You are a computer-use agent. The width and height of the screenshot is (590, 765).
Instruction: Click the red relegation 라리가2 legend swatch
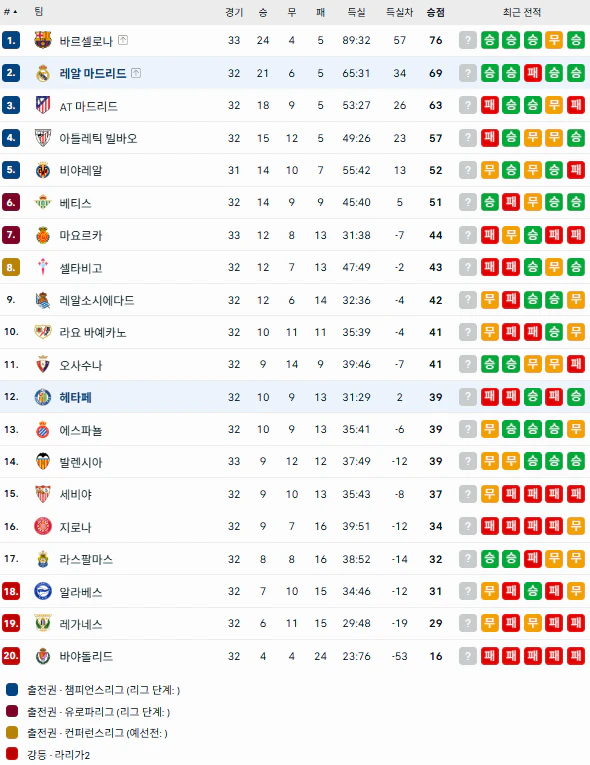(12, 754)
